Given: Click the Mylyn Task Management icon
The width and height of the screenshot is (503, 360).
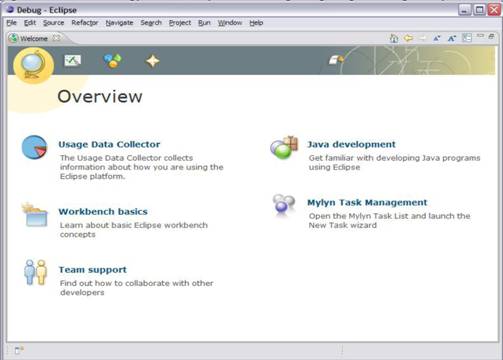Looking at the screenshot, I should (284, 205).
